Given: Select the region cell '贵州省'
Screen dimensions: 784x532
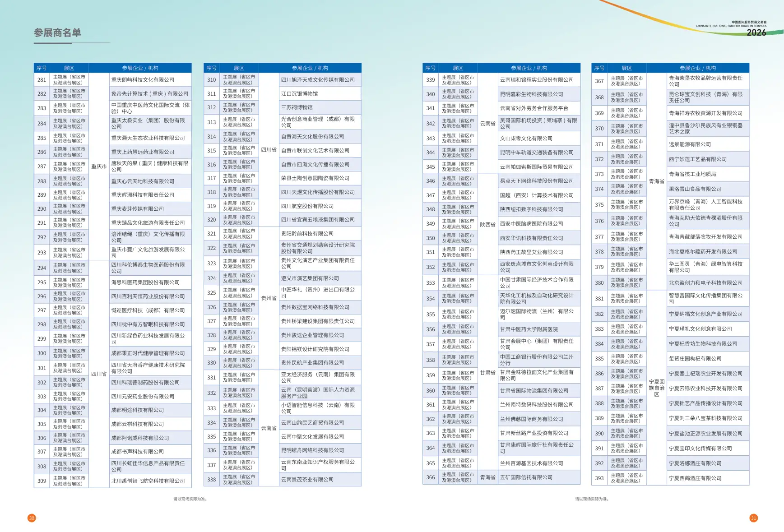Looking at the screenshot, I should pos(269,298).
